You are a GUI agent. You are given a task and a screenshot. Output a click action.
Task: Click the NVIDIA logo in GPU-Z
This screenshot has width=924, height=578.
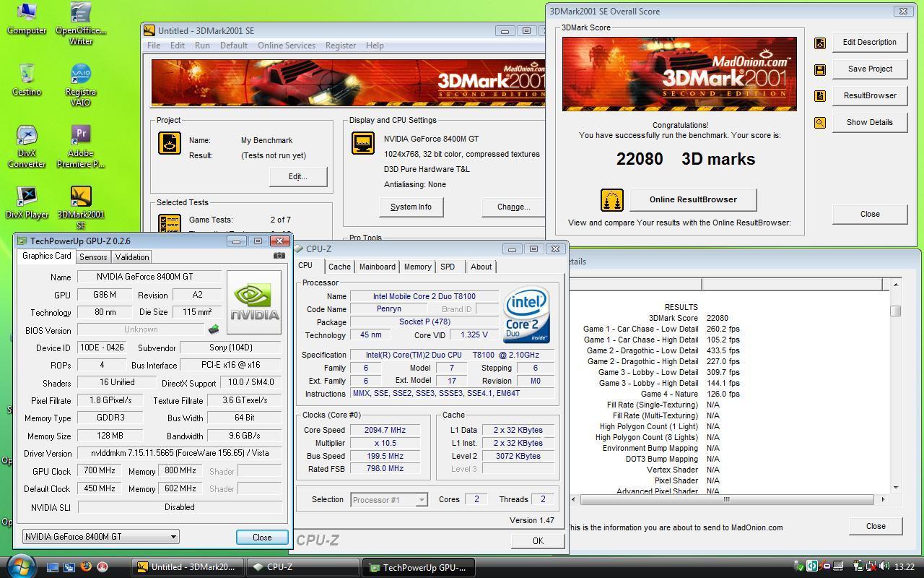tap(254, 303)
